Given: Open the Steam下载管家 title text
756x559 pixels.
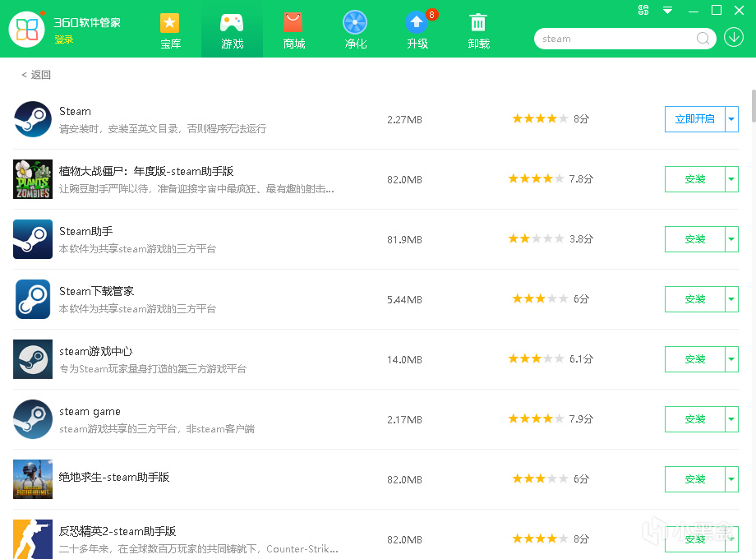Looking at the screenshot, I should pyautogui.click(x=96, y=291).
